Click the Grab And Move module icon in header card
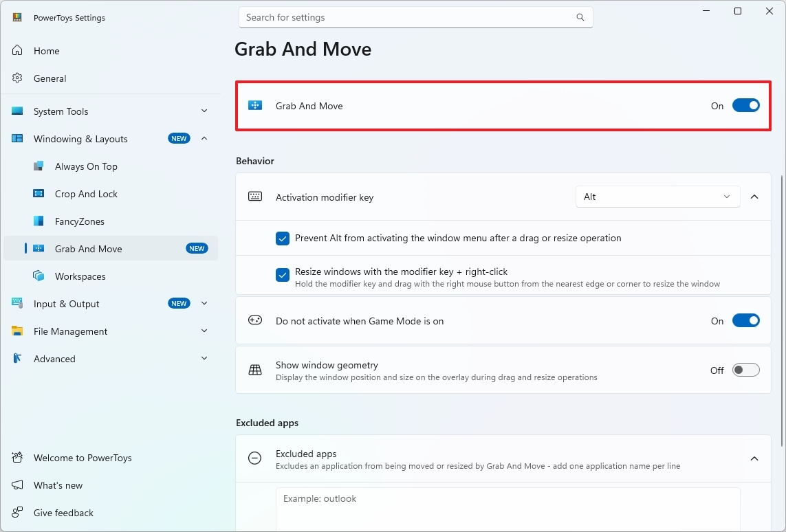786x532 pixels. tap(255, 105)
